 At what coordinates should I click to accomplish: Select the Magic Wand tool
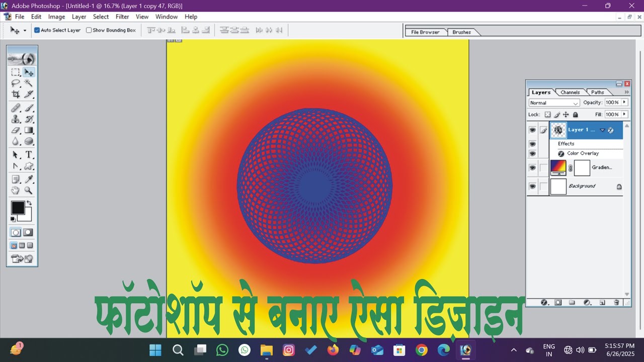[29, 83]
